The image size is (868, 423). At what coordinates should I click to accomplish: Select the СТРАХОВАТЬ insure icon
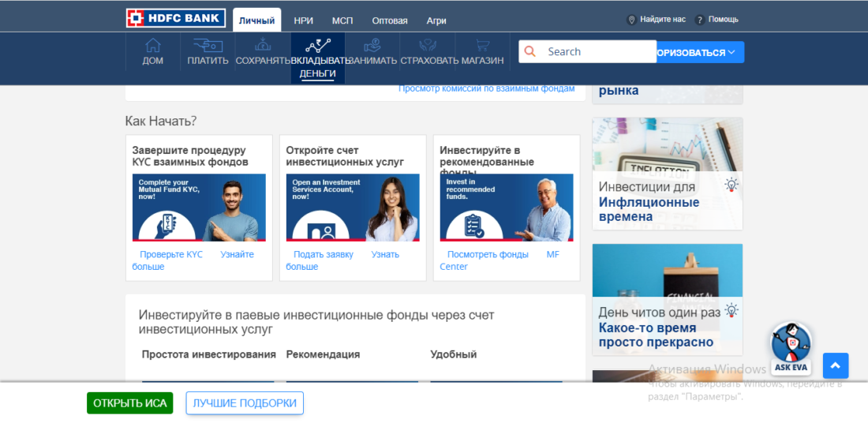coord(428,46)
